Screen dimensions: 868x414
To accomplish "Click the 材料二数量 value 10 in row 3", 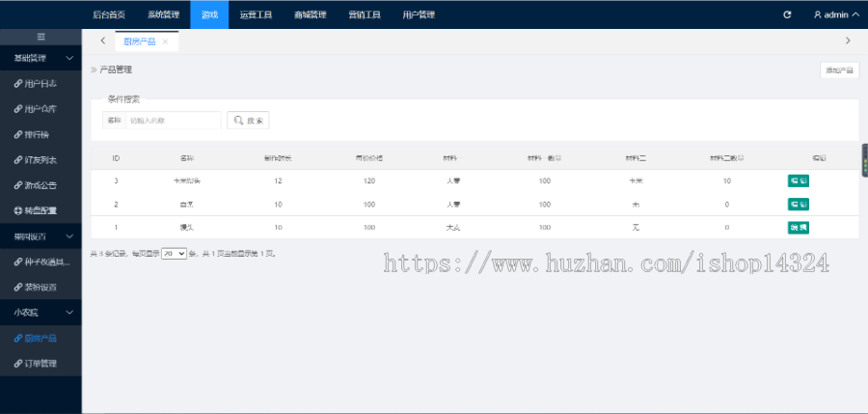I will 727,180.
